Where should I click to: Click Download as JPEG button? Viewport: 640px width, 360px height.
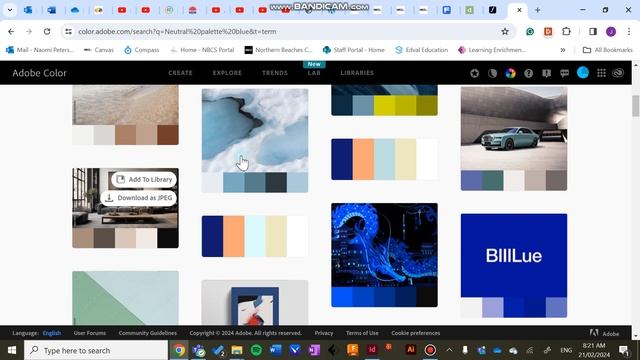(x=139, y=198)
